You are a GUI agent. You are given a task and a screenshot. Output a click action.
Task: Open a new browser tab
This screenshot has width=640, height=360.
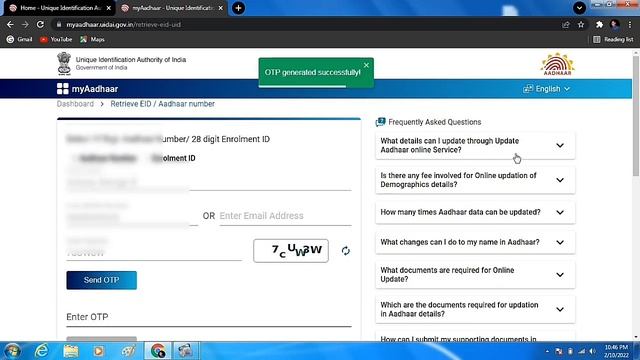tap(238, 8)
